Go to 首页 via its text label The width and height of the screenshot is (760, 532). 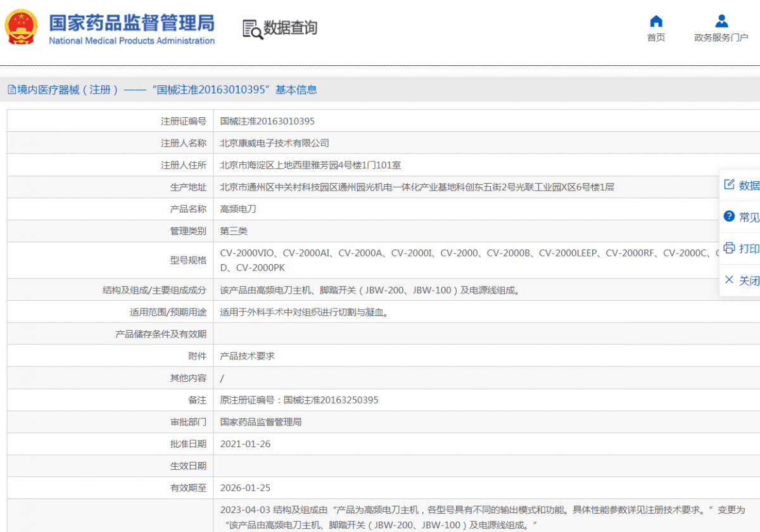point(656,38)
